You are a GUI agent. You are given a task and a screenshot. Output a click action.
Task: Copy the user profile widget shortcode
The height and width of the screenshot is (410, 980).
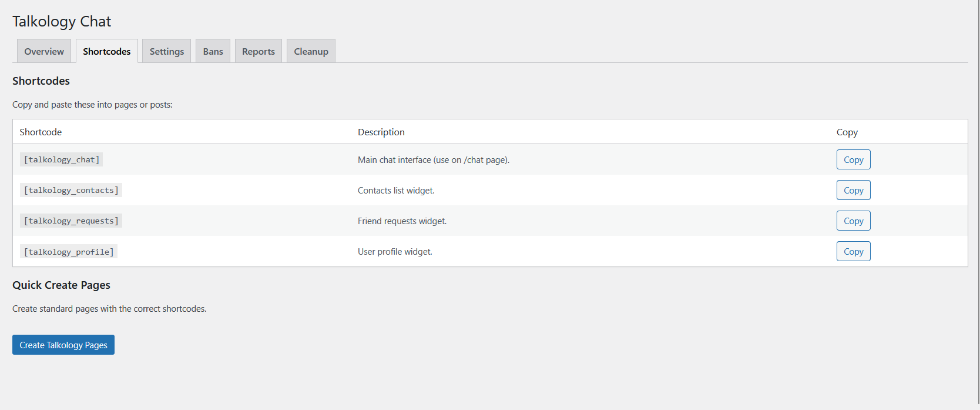[853, 251]
